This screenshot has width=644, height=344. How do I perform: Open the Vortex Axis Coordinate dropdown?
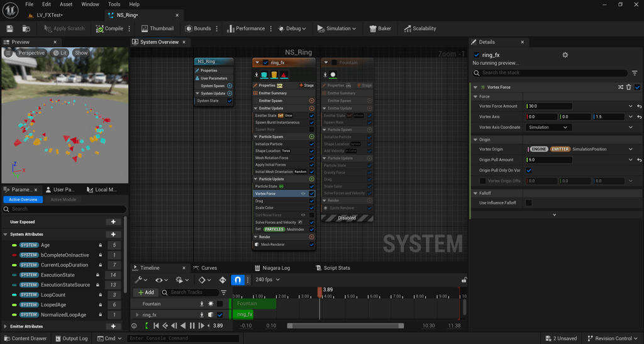pyautogui.click(x=548, y=127)
